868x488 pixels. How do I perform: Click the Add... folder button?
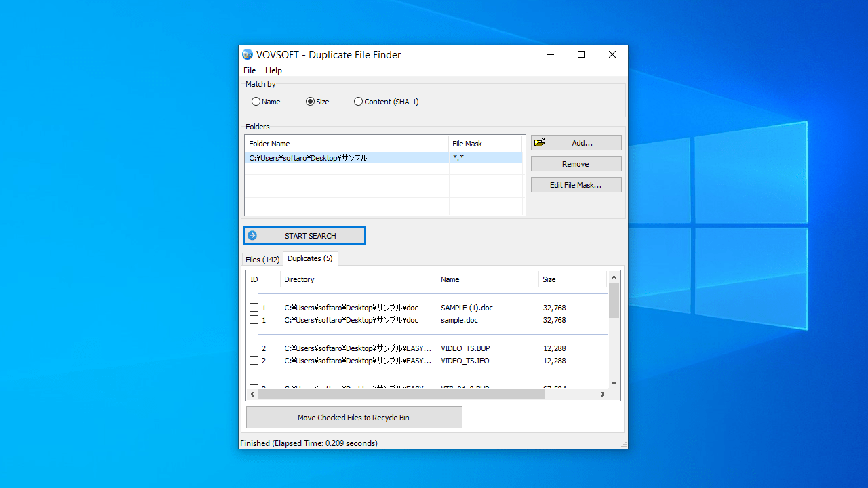(576, 143)
